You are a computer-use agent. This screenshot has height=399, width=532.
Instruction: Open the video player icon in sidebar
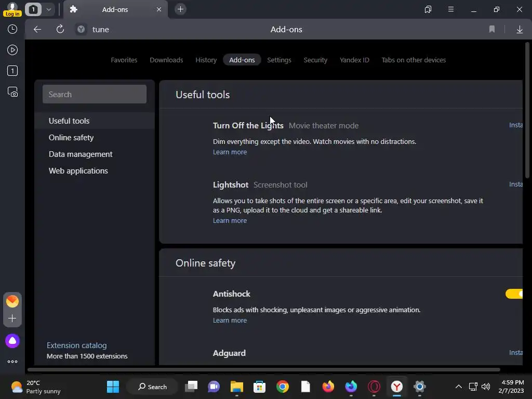(12, 50)
